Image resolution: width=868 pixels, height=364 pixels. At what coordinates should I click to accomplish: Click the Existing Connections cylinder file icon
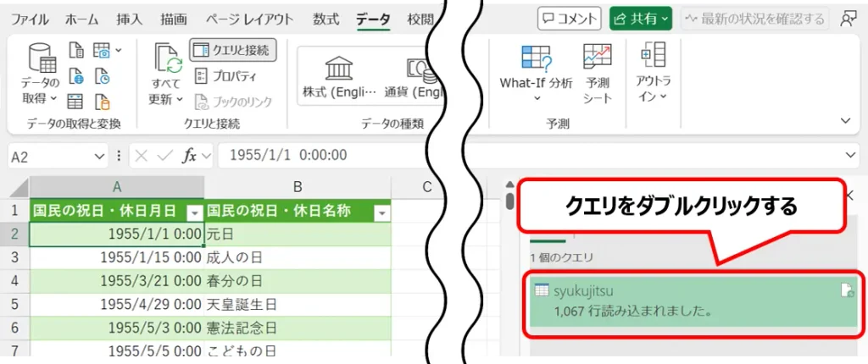point(102,102)
